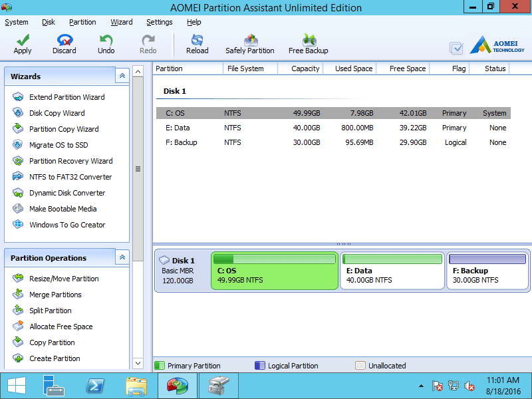Open the NTFS to FAT32 Converter
Image resolution: width=532 pixels, height=399 pixels.
pos(70,177)
